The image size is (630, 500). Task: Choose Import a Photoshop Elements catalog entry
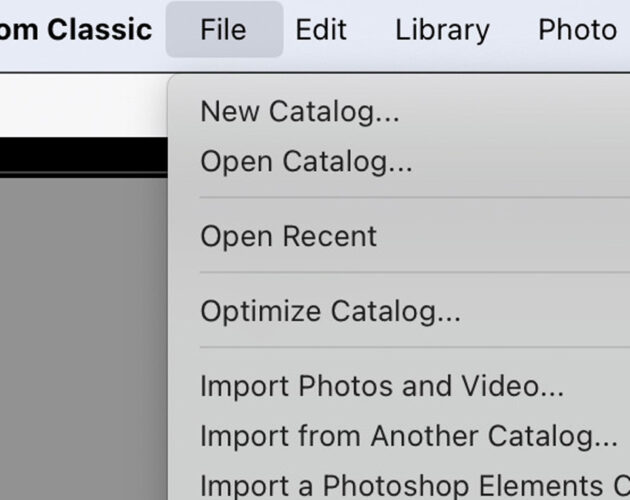tap(399, 484)
